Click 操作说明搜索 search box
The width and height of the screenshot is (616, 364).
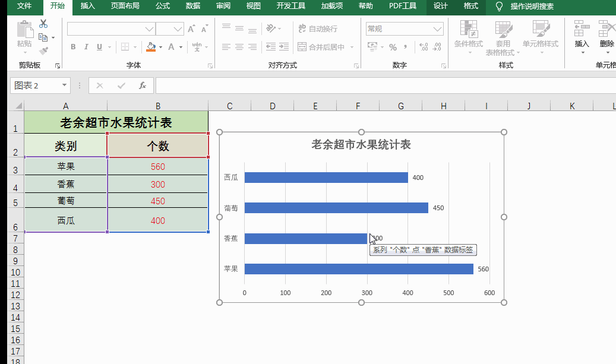(532, 7)
